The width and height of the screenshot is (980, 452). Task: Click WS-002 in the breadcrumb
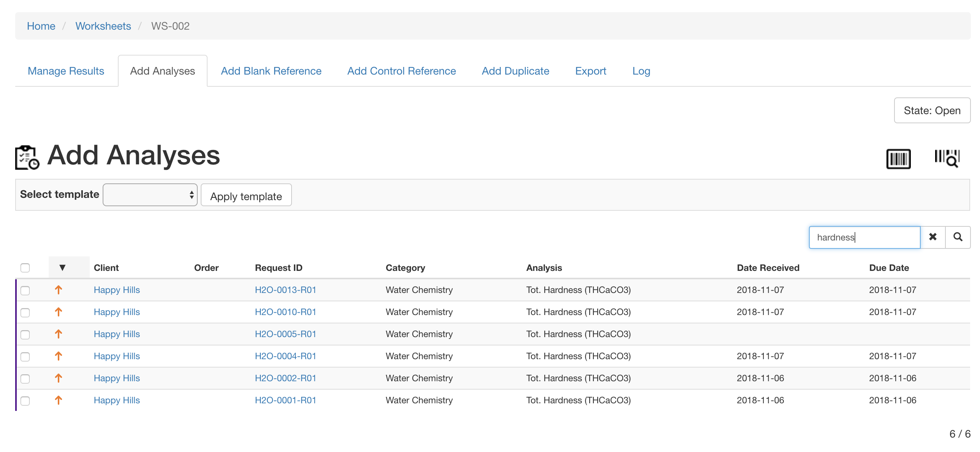pyautogui.click(x=170, y=26)
